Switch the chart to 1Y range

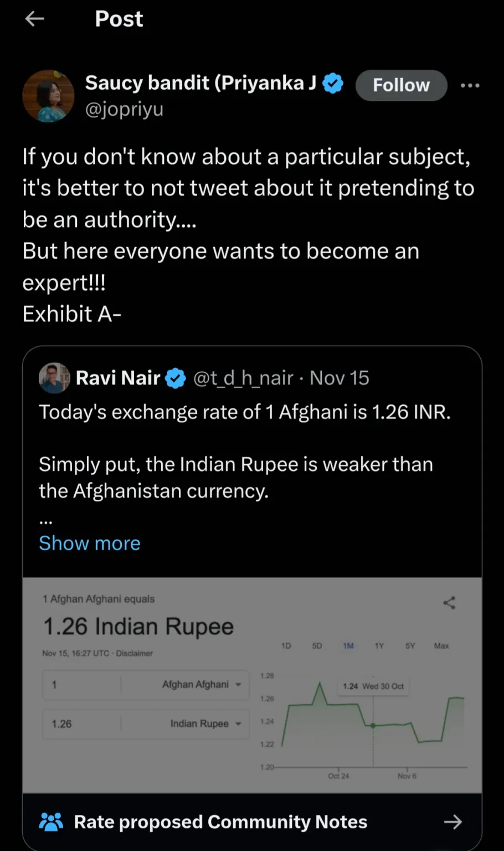pos(379,646)
